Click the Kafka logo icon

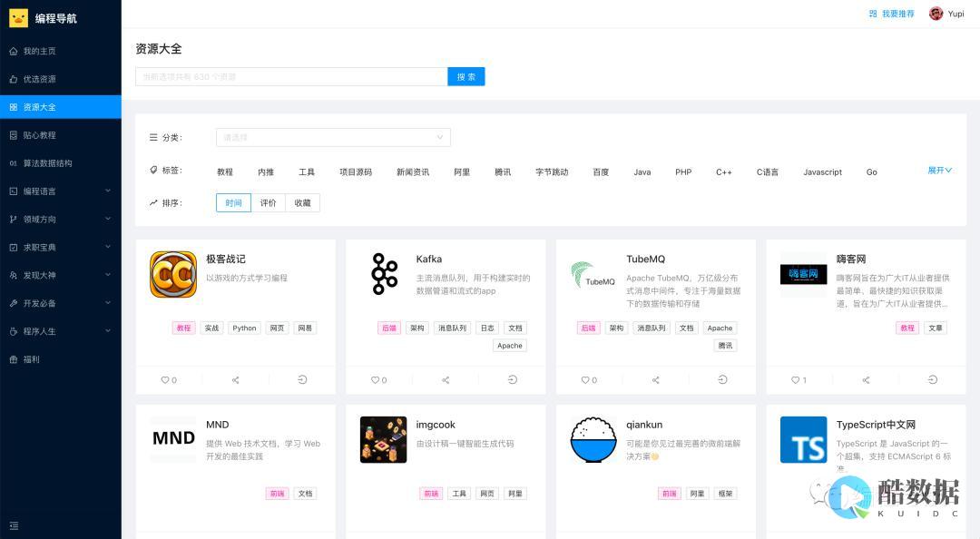click(384, 274)
